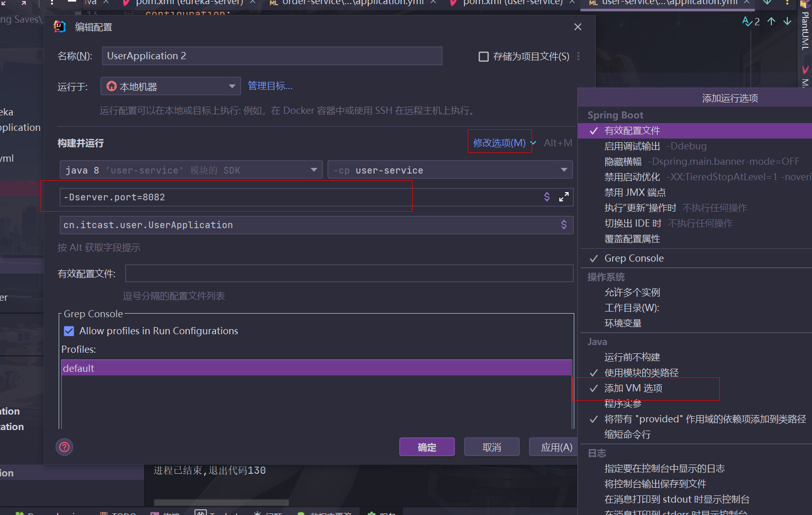This screenshot has height=515, width=812.
Task: Select 启用调试输出 -Ddebug option
Action: [695, 146]
